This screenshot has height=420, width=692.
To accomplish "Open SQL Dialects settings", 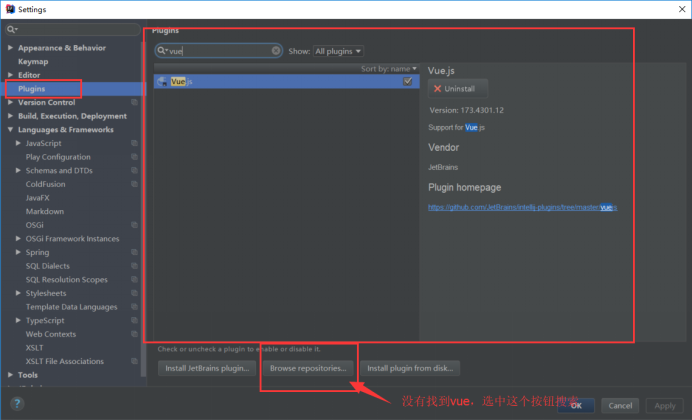I will click(48, 266).
